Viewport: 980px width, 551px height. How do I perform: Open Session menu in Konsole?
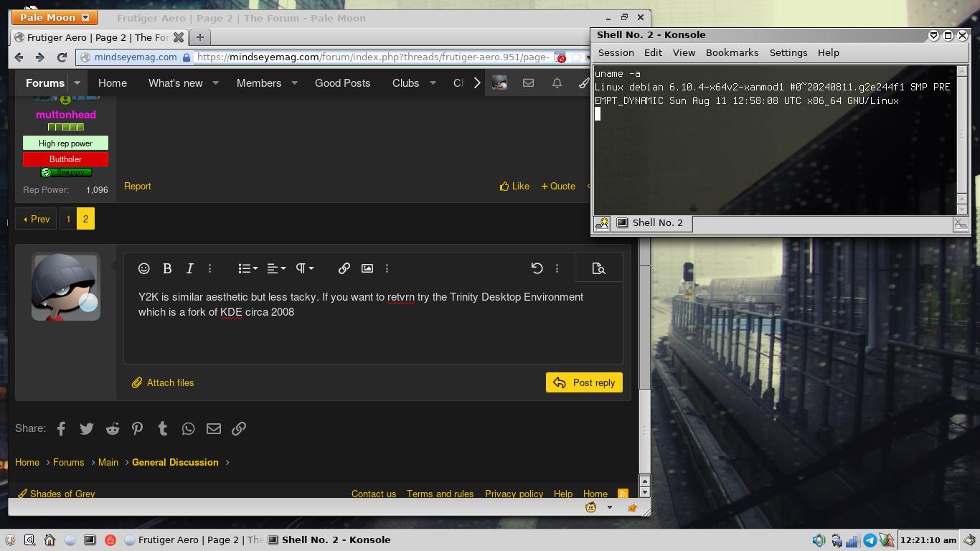coord(616,52)
